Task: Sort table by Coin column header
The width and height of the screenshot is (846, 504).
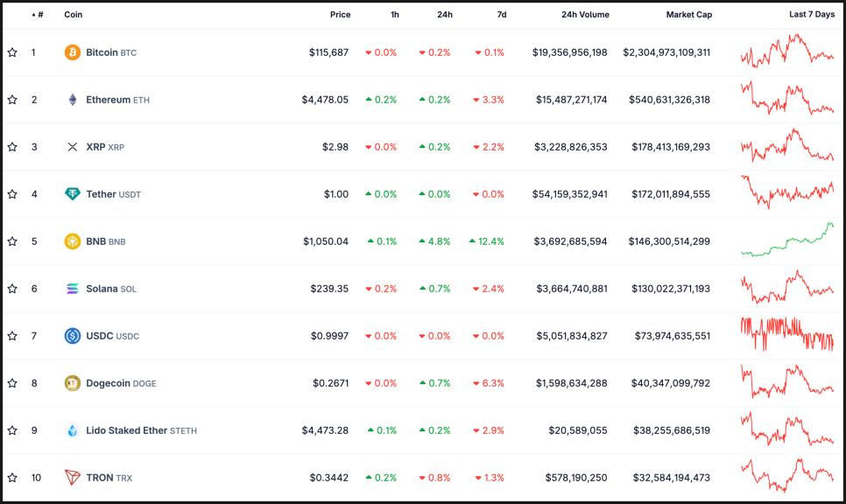Action: (x=74, y=15)
